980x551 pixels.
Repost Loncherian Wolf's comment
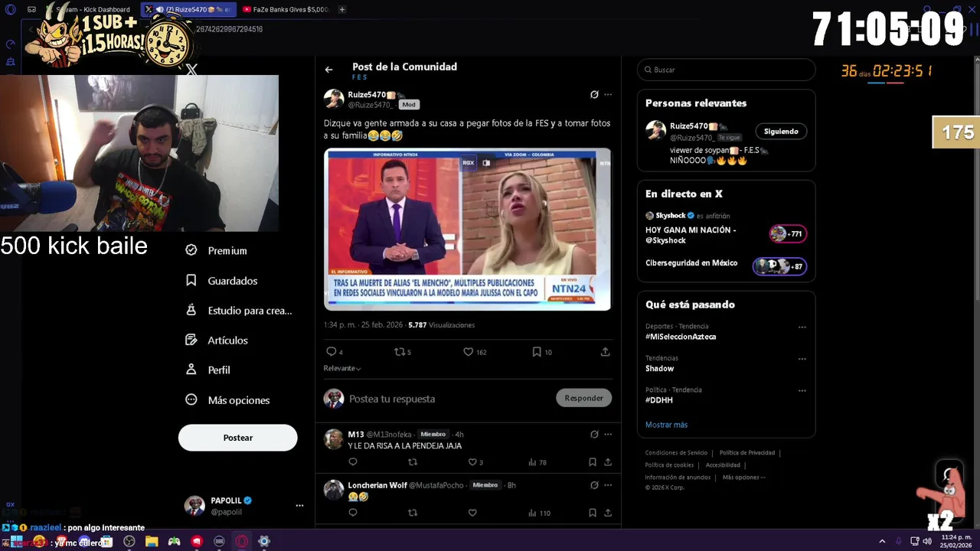413,513
